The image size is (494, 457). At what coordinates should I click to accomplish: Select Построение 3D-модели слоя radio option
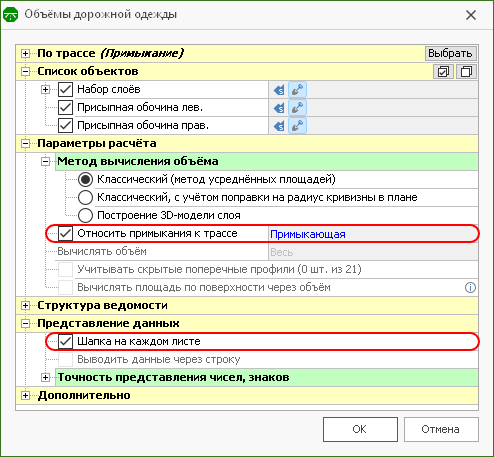click(85, 215)
